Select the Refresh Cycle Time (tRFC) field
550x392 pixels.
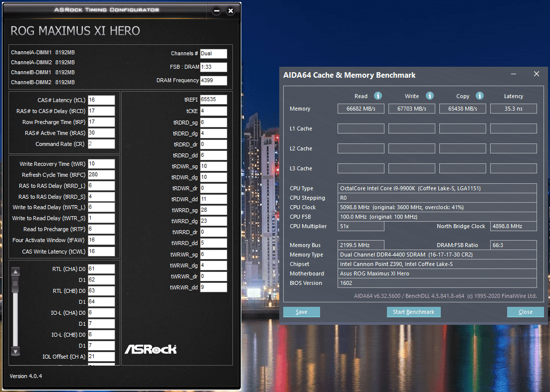pyautogui.click(x=101, y=175)
